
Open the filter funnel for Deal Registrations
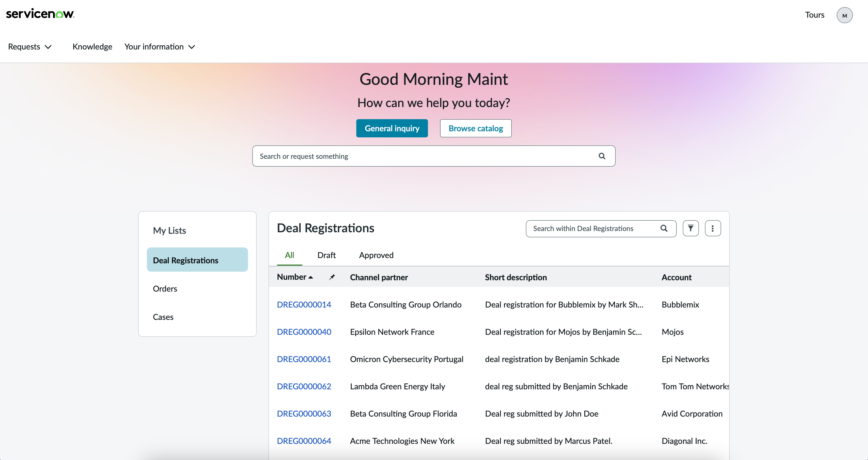click(690, 228)
